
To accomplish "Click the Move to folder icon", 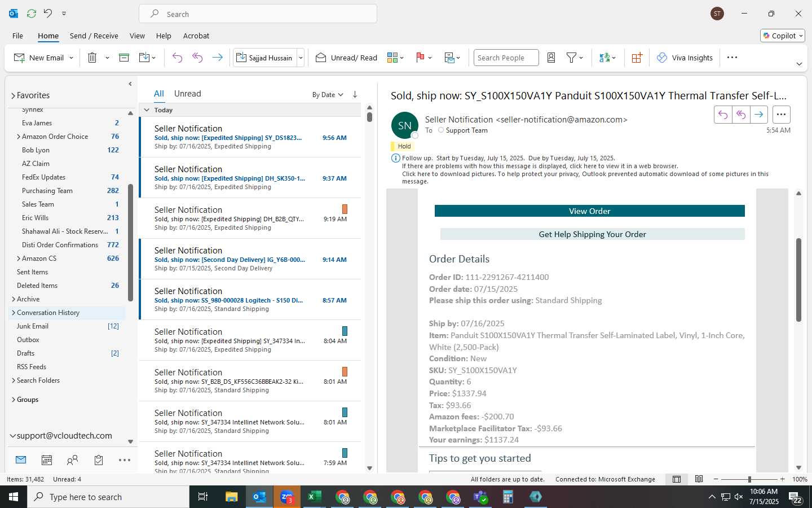I will tap(144, 58).
